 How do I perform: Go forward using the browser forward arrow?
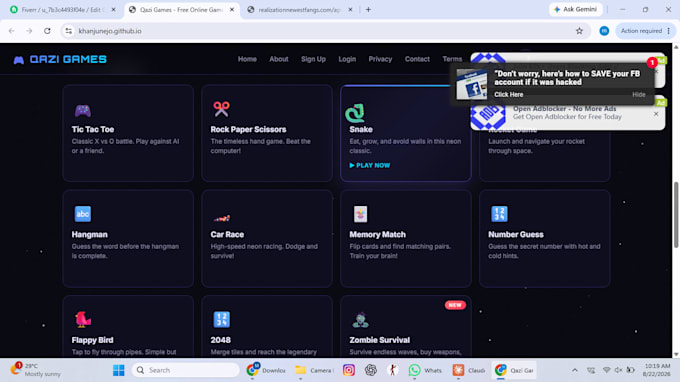(x=29, y=31)
